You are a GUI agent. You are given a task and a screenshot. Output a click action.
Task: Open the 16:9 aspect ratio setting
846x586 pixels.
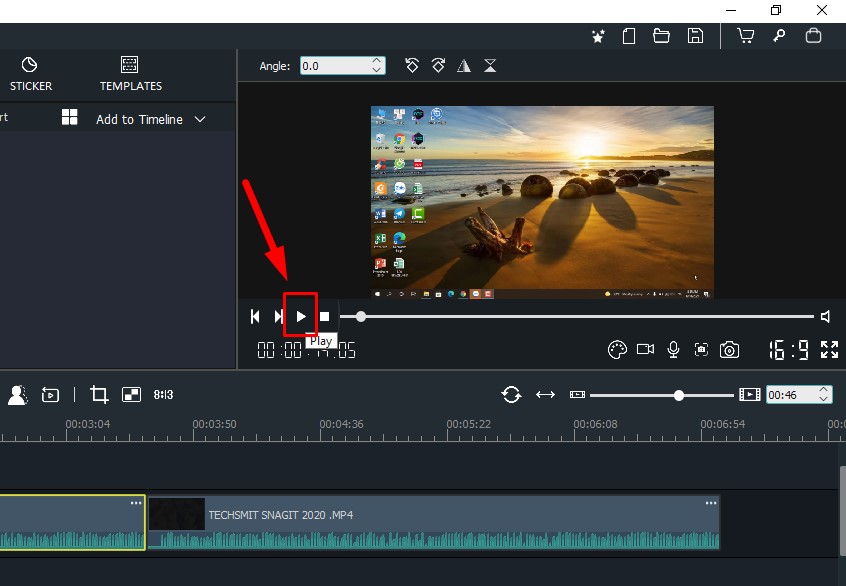point(786,350)
